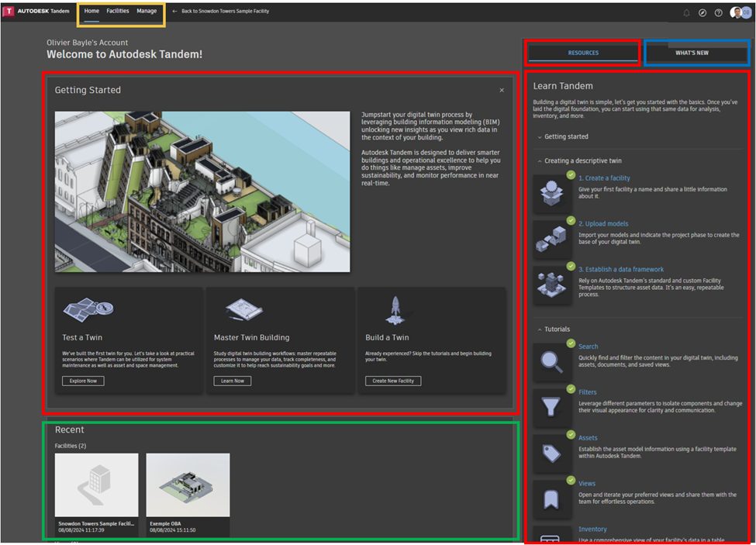Open the Facilities menu item
This screenshot has height=545, width=756.
pyautogui.click(x=118, y=12)
